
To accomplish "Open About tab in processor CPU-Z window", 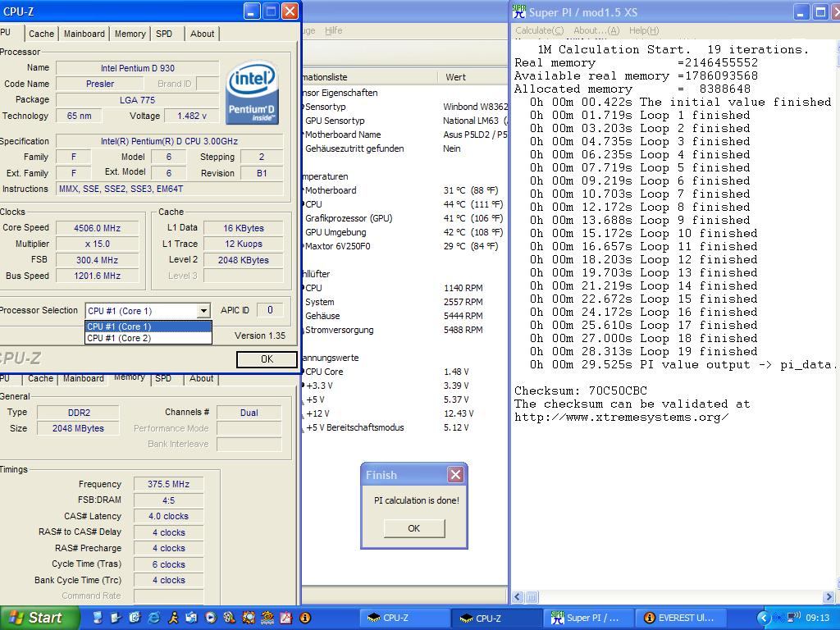I will tap(202, 34).
